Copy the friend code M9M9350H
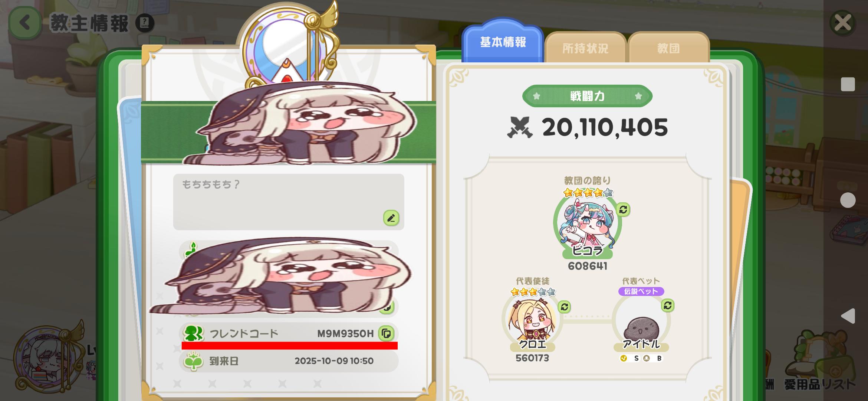 click(386, 333)
